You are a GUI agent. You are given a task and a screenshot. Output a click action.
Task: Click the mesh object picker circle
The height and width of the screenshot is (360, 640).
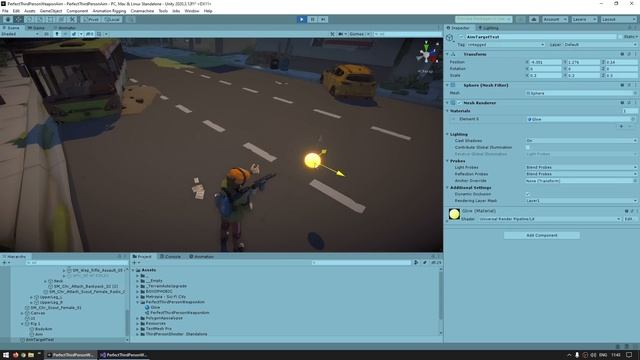coord(635,93)
